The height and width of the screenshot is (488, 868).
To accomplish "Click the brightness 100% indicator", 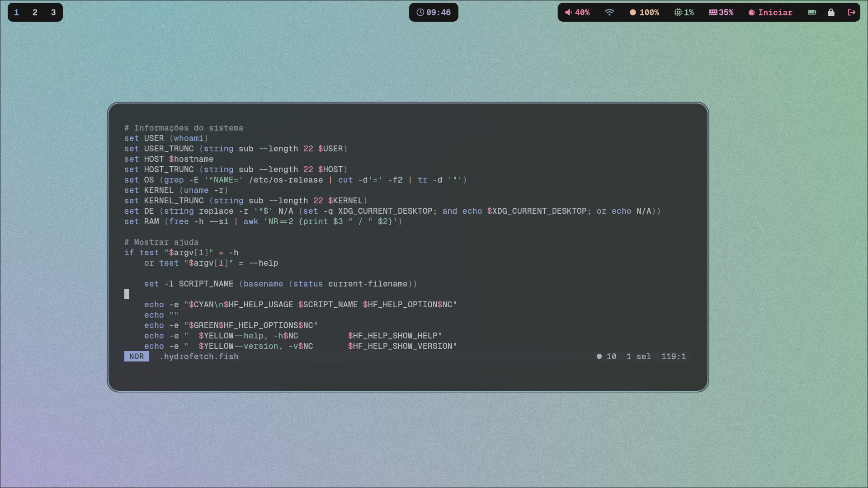I will click(x=645, y=12).
